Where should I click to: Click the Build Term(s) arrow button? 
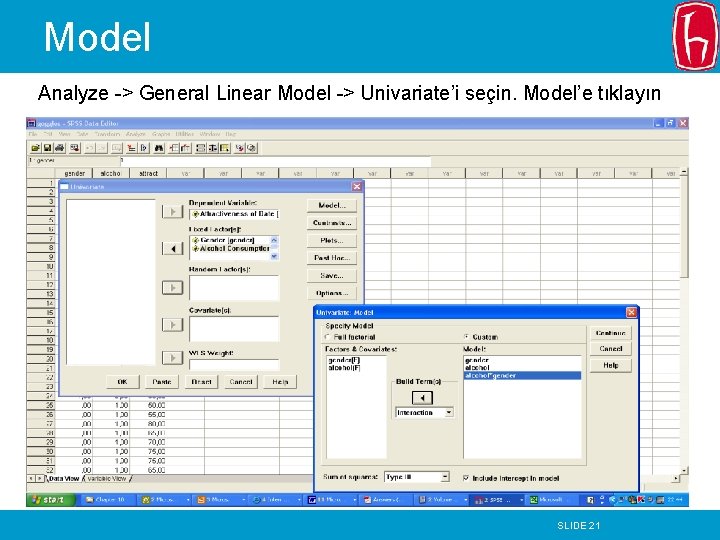coord(422,398)
